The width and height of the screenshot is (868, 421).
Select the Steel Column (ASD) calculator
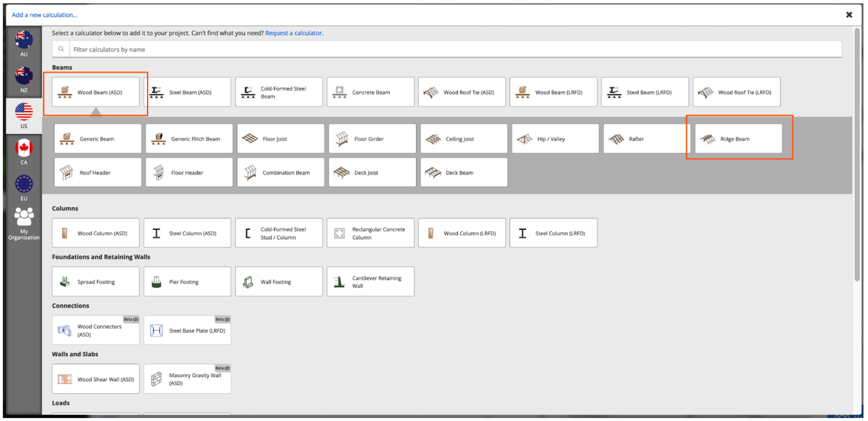[x=187, y=233]
